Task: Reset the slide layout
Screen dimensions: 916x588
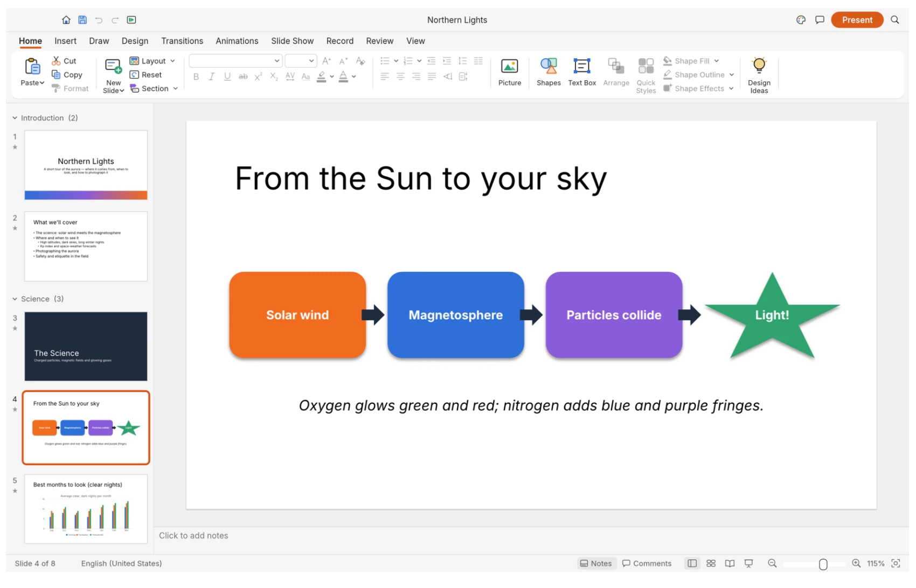Action: 145,75
